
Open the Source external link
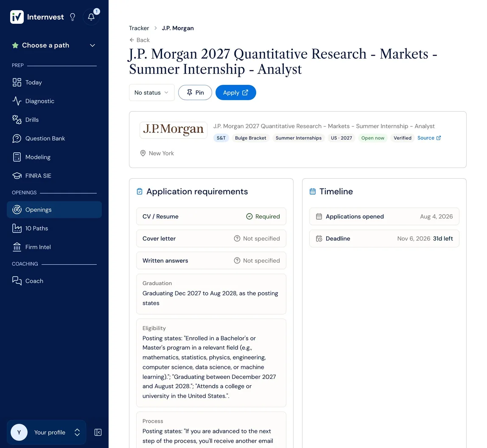[x=429, y=138]
